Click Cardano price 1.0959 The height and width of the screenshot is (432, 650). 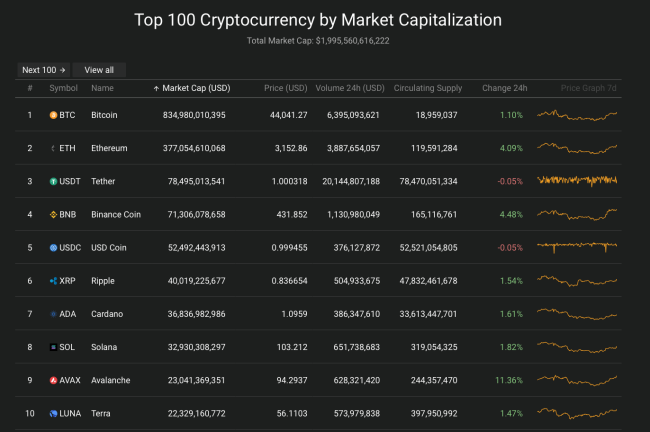click(294, 314)
